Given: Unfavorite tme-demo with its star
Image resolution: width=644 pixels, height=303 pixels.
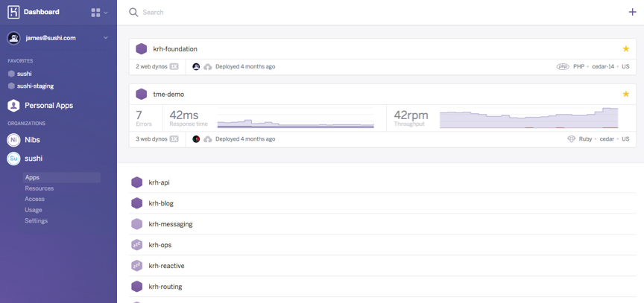Looking at the screenshot, I should [x=626, y=94].
